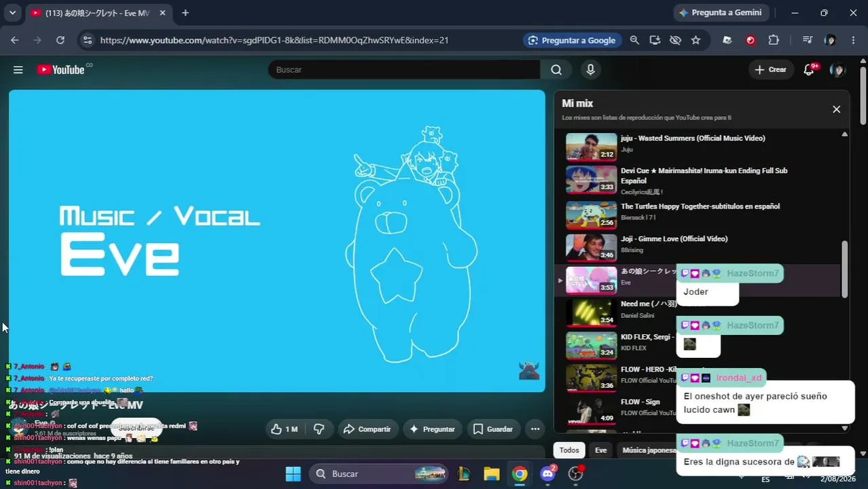Play Need me Daniel Salini thumbnail

[592, 312]
